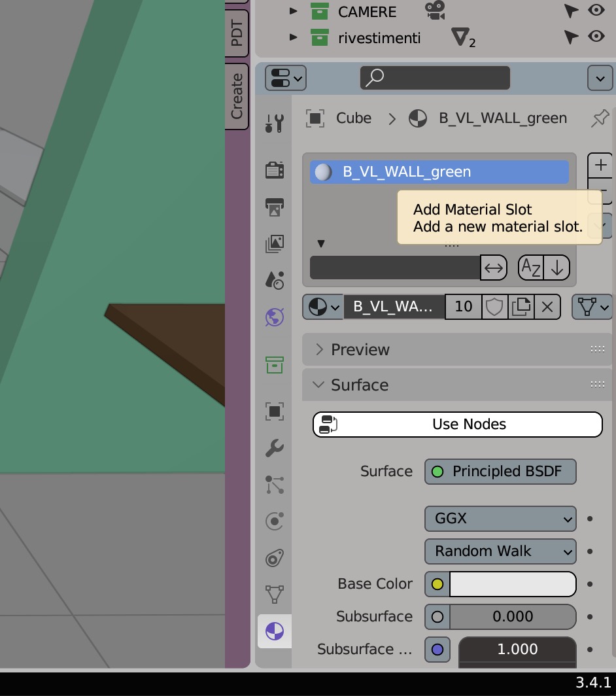Viewport: 616px width, 696px height.
Task: Open the World properties tab
Action: [x=274, y=318]
